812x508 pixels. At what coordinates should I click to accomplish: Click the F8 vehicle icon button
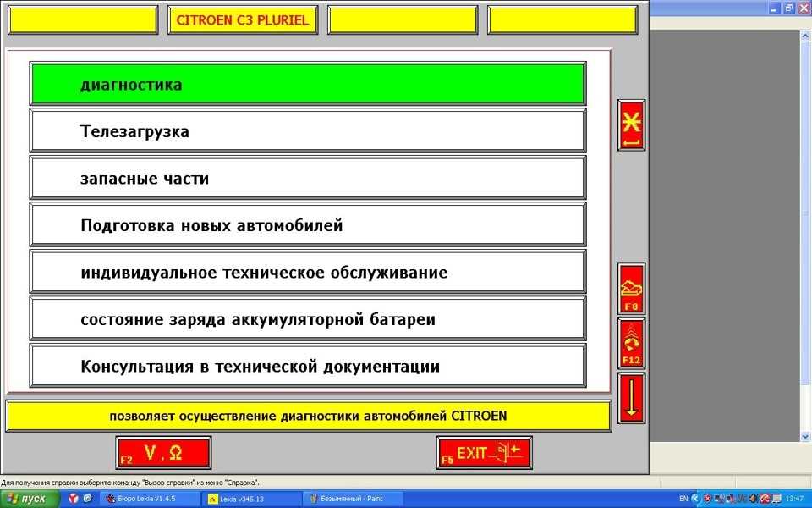[x=631, y=290]
